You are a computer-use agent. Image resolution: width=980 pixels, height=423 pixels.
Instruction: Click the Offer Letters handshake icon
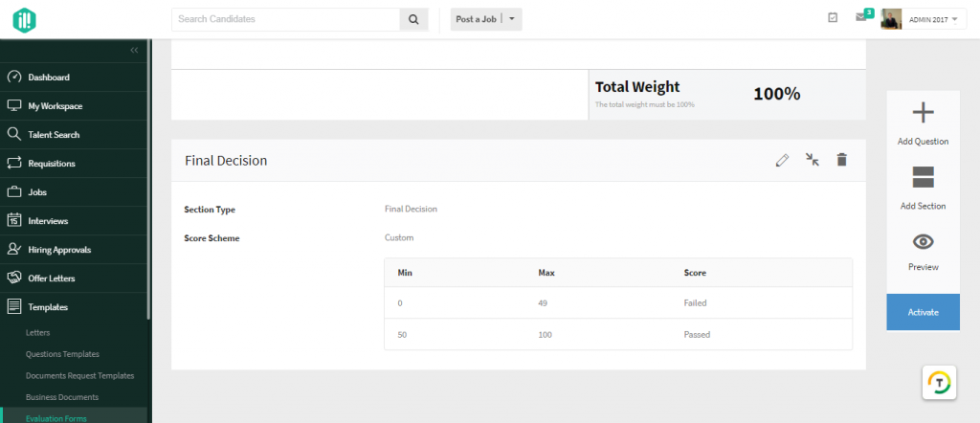pyautogui.click(x=13, y=278)
